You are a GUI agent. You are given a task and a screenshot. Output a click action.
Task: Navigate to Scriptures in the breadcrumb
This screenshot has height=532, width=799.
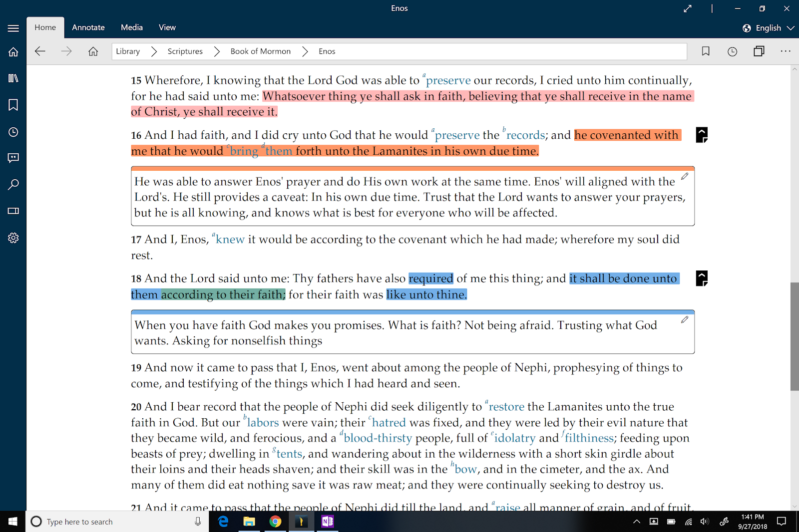pyautogui.click(x=185, y=51)
